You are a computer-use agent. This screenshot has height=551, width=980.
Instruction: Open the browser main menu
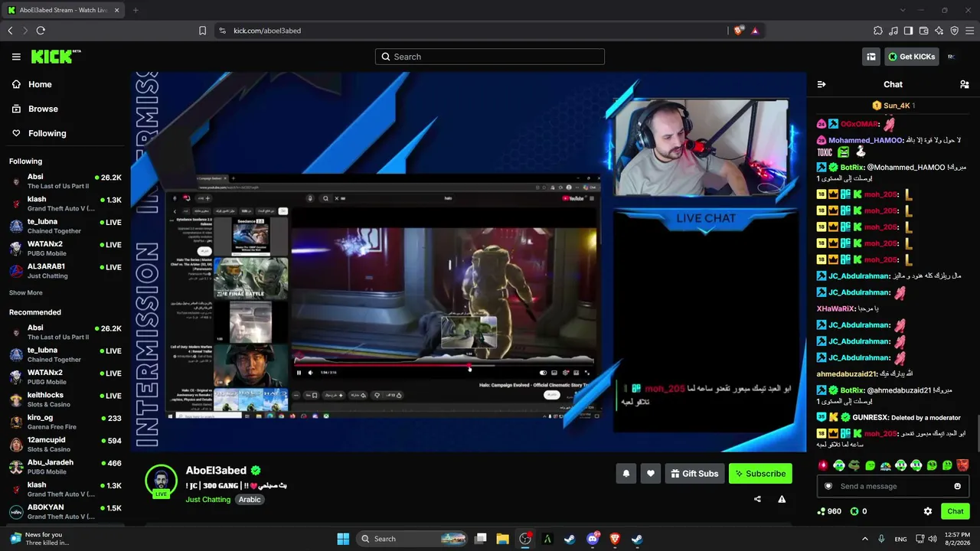point(970,31)
